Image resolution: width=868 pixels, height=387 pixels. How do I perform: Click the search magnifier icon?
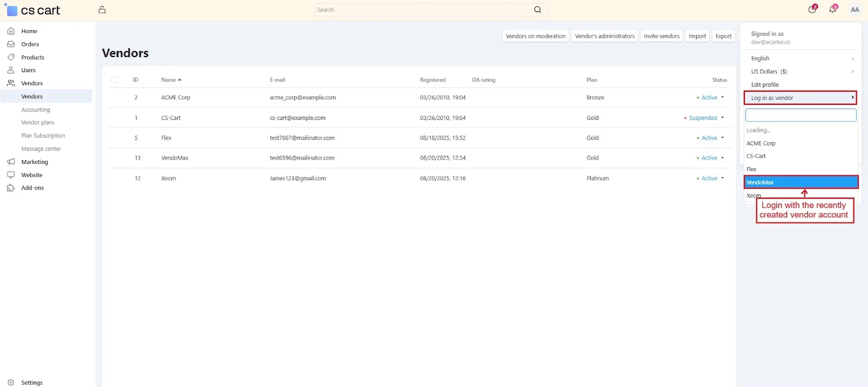click(x=537, y=10)
